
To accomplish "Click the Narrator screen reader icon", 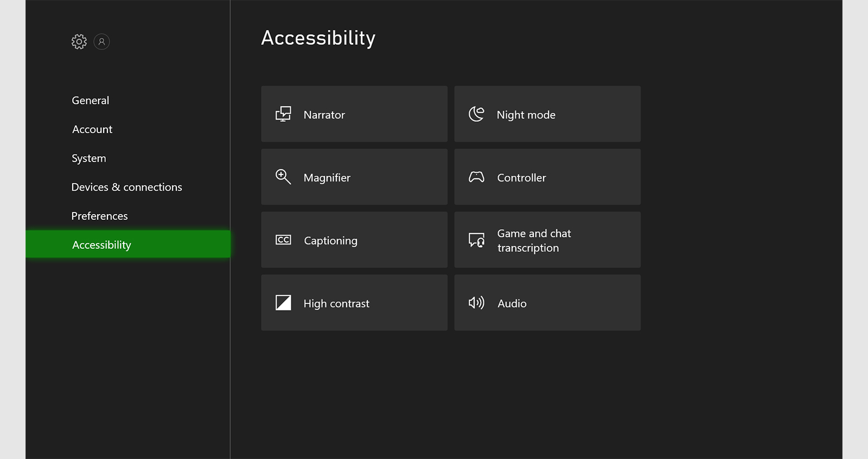I will click(283, 114).
